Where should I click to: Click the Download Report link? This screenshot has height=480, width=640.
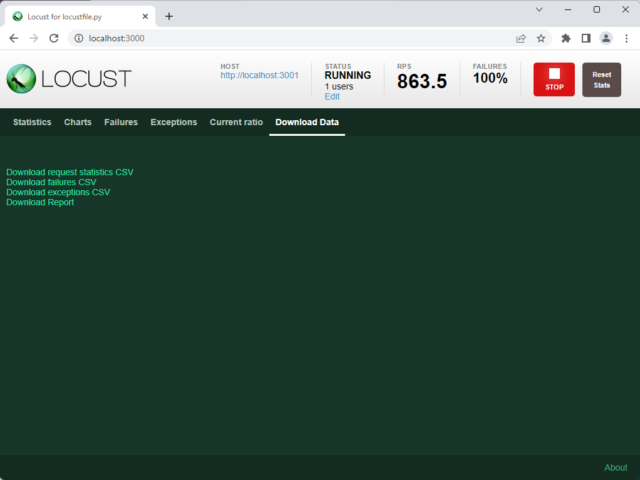coord(40,202)
